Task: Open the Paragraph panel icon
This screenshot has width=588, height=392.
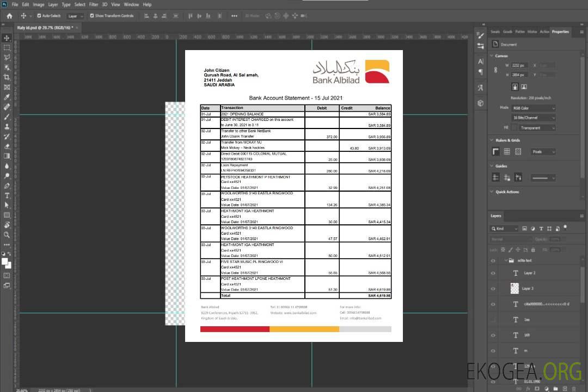Action: 481,72
